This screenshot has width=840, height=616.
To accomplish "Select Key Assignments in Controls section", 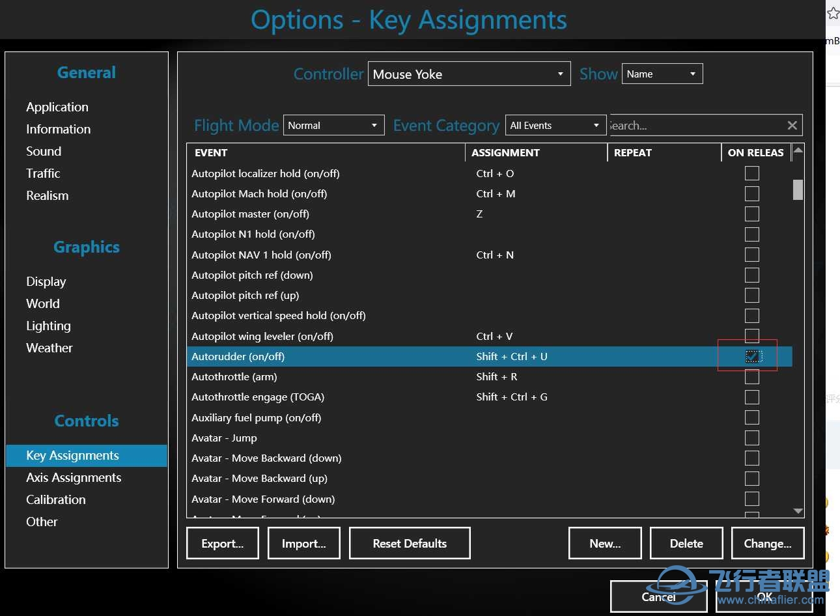I will click(87, 456).
